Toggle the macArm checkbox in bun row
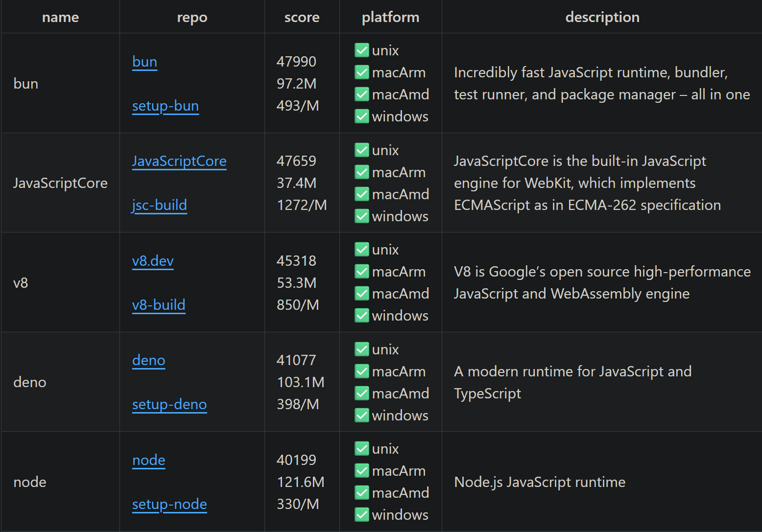Image resolution: width=762 pixels, height=532 pixels. click(x=362, y=72)
